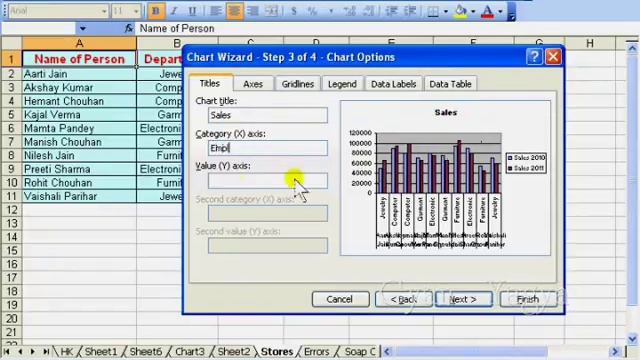Open the Sheet1 sheet tab
This screenshot has width=640, height=360.
pyautogui.click(x=101, y=351)
